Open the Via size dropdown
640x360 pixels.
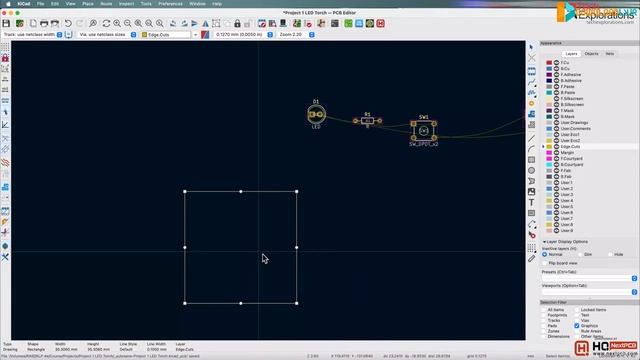pos(133,35)
